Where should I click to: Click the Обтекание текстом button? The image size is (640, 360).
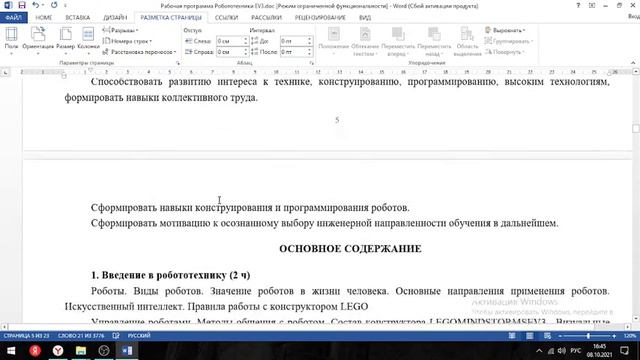coord(365,41)
